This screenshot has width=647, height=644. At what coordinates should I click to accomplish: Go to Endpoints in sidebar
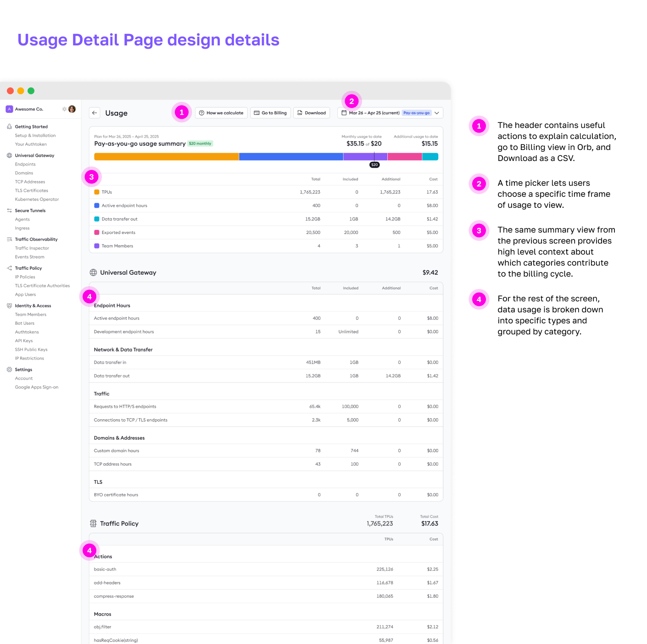pos(25,164)
